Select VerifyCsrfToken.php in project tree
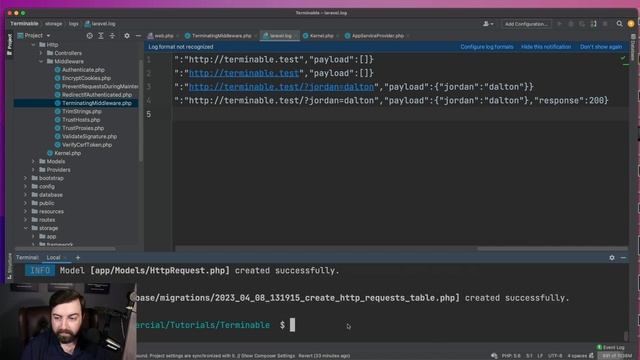 [87, 145]
